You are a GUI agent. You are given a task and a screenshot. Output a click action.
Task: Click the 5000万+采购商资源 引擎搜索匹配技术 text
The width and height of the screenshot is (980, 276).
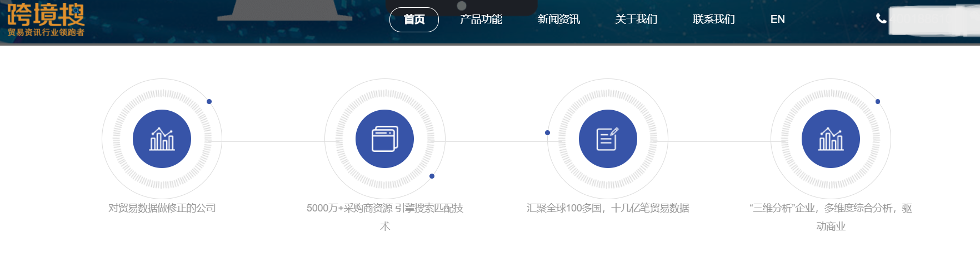[384, 208]
